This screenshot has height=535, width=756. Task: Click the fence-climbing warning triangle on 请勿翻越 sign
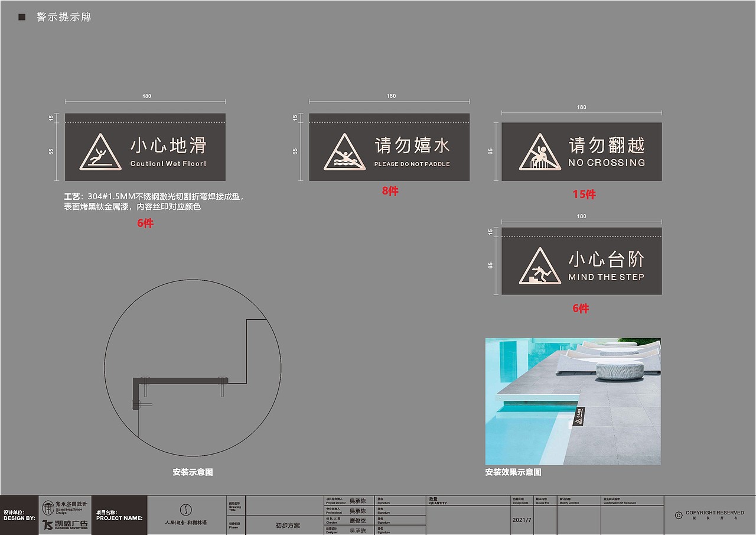pyautogui.click(x=540, y=152)
